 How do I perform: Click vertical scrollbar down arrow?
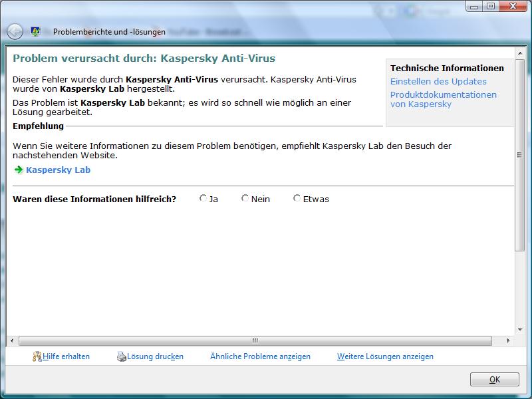coord(520,329)
